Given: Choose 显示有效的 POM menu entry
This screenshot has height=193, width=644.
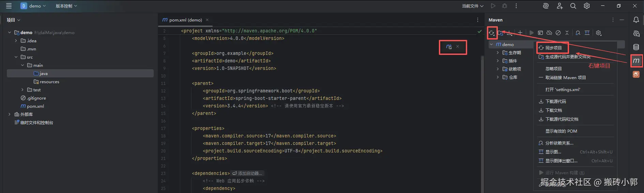Looking at the screenshot, I should (x=561, y=131).
